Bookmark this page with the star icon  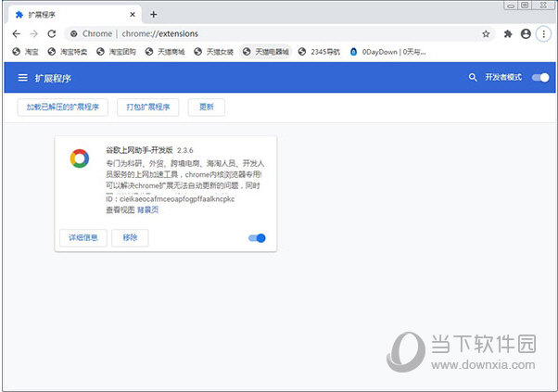(486, 33)
